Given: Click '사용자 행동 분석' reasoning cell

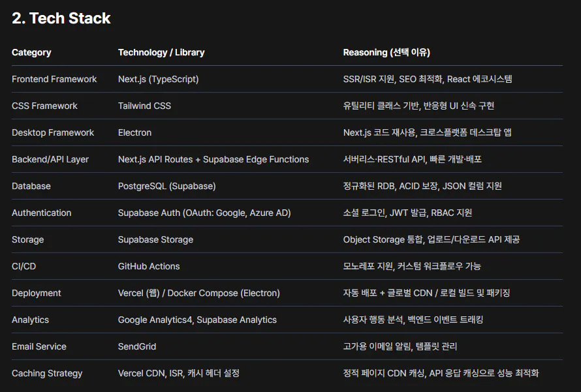Looking at the screenshot, I should coord(413,320).
